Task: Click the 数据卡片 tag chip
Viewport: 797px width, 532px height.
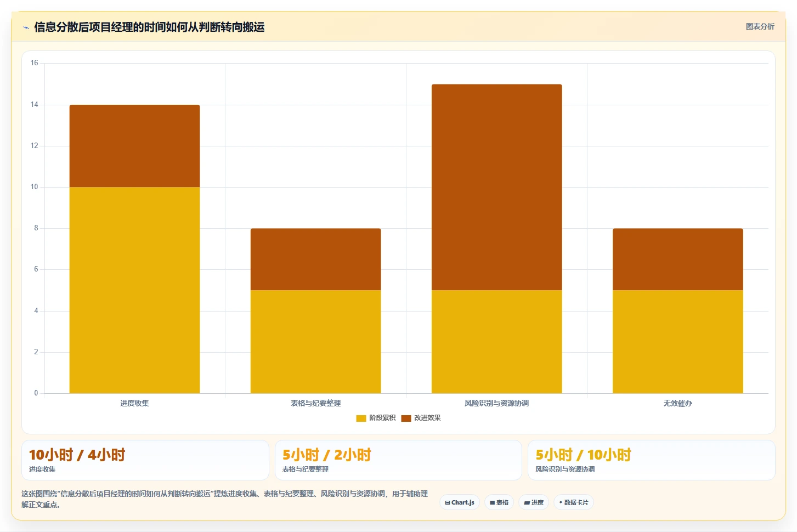Action: click(x=573, y=502)
